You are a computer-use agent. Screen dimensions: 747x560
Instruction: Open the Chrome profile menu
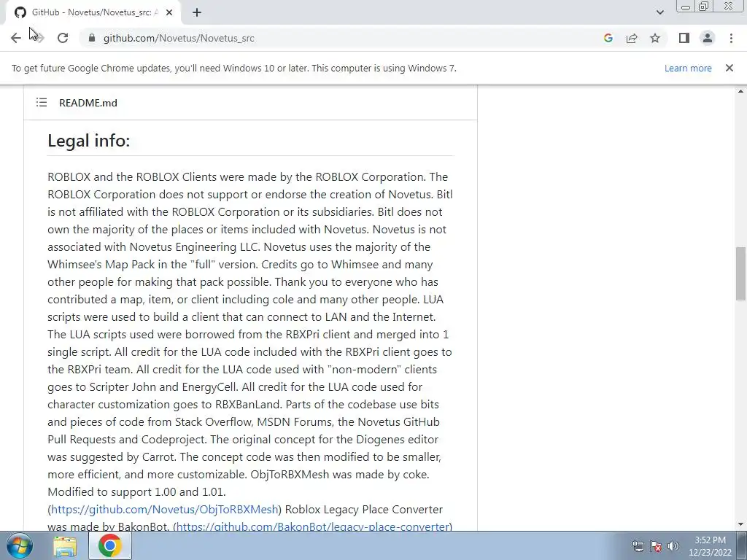point(708,38)
